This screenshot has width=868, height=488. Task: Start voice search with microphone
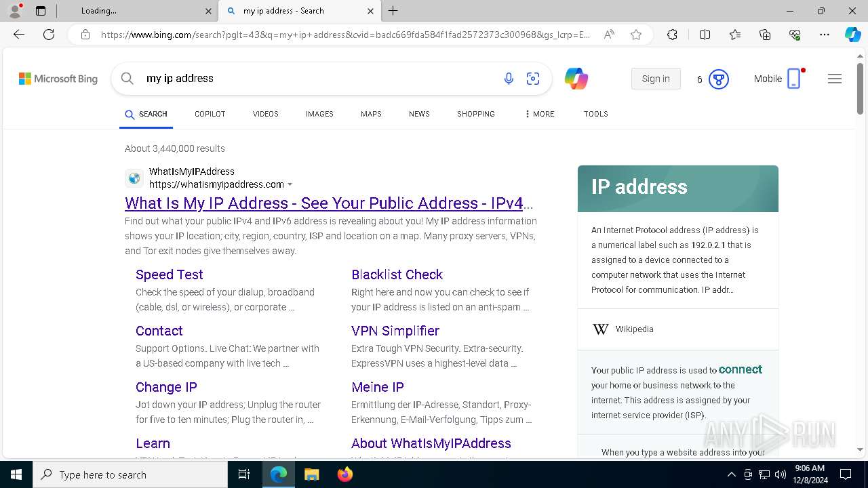pyautogui.click(x=509, y=79)
